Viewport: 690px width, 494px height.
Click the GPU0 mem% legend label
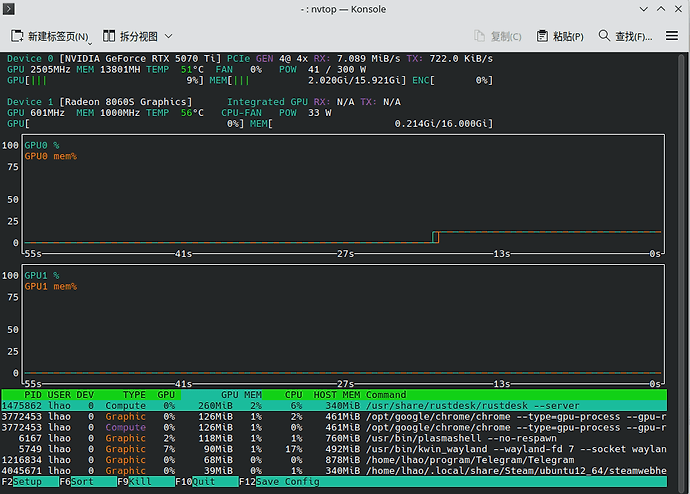[51, 156]
